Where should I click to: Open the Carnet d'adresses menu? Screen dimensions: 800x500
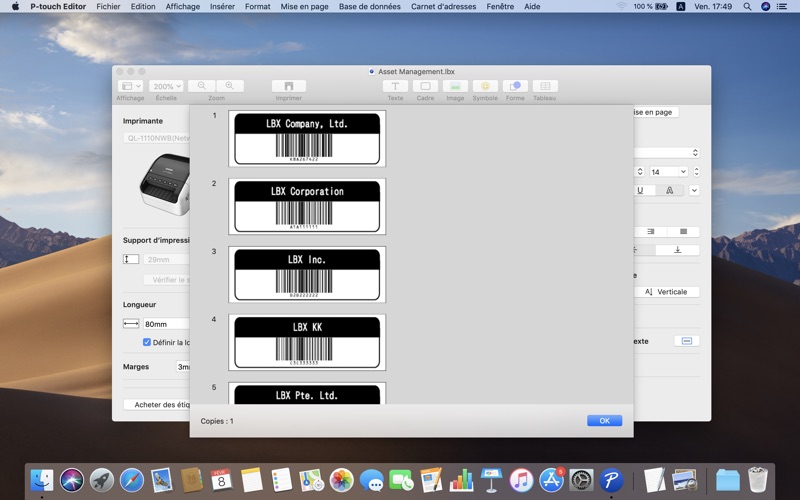tap(443, 7)
